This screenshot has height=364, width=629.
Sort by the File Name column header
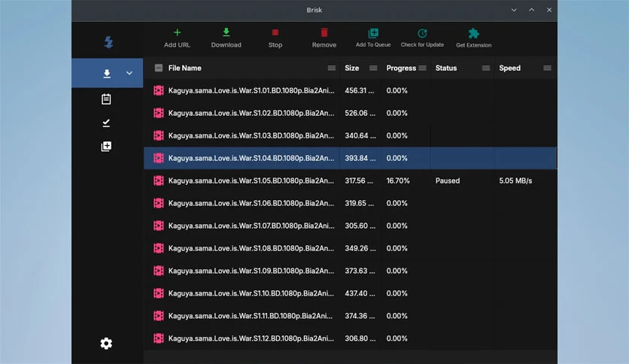[185, 68]
